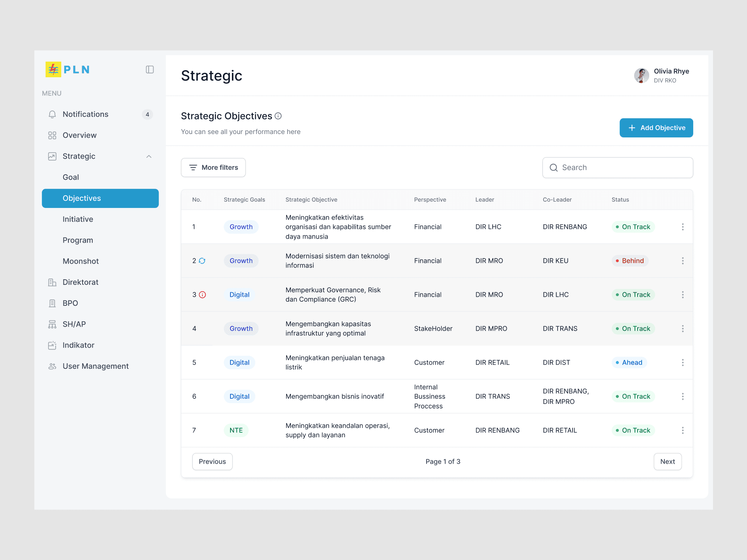Click 'Internal Bussiness Proccess' cell

430,396
